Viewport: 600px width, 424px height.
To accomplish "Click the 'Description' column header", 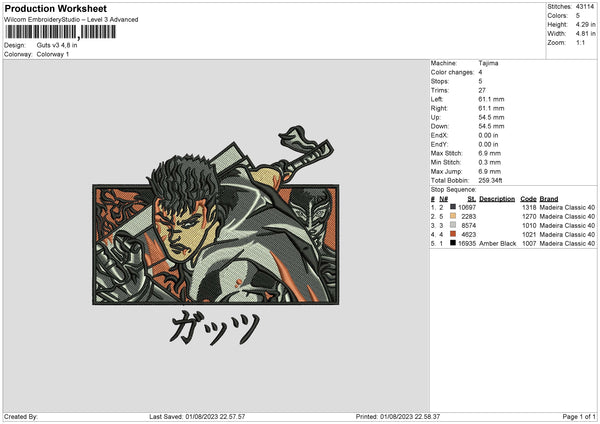I will (x=497, y=199).
